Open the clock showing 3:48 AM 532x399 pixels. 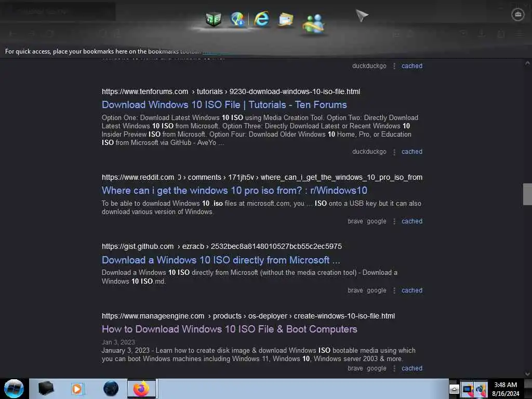tap(506, 389)
